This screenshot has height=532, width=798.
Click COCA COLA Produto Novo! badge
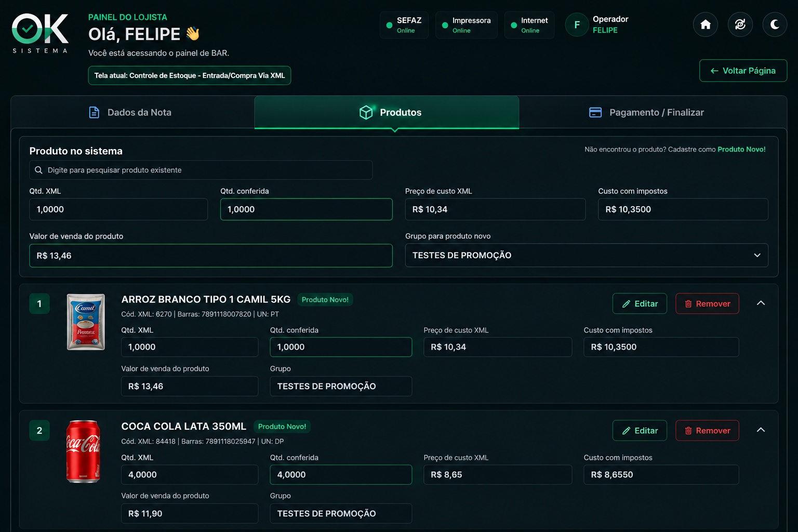(282, 427)
